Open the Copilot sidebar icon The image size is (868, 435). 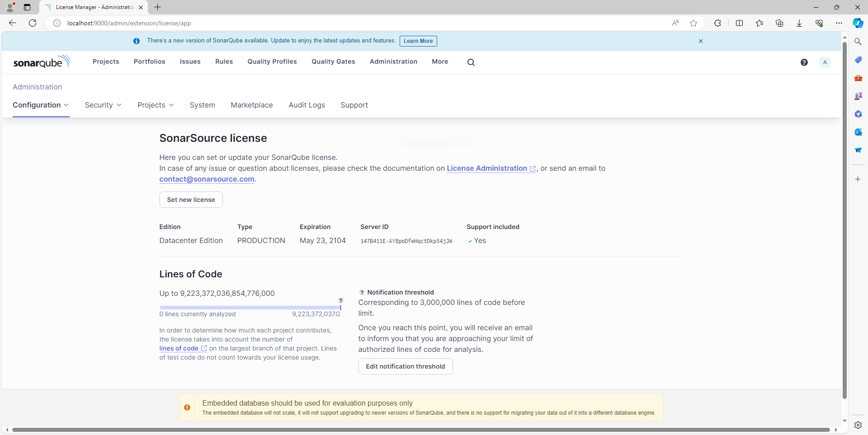[x=858, y=23]
